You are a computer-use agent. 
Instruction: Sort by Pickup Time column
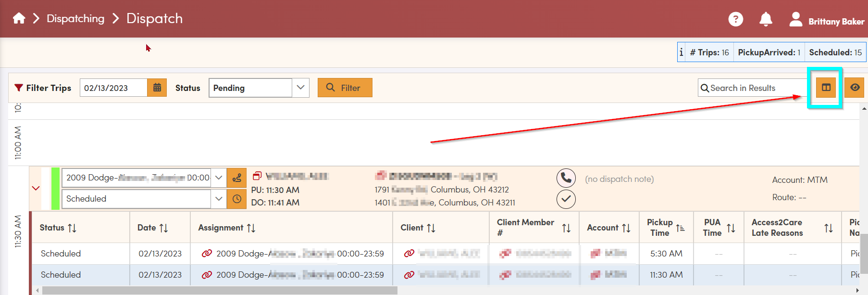tap(680, 228)
